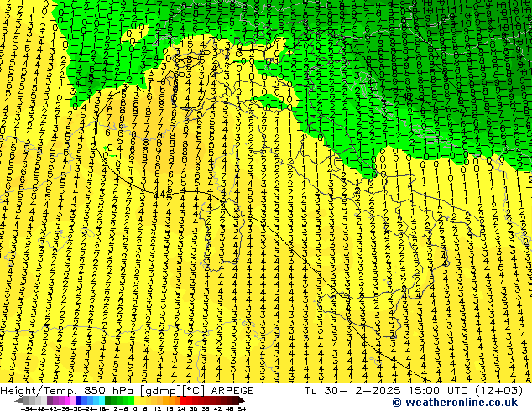
Task: Click the dark blue legend swatch
Action: (79, 401)
